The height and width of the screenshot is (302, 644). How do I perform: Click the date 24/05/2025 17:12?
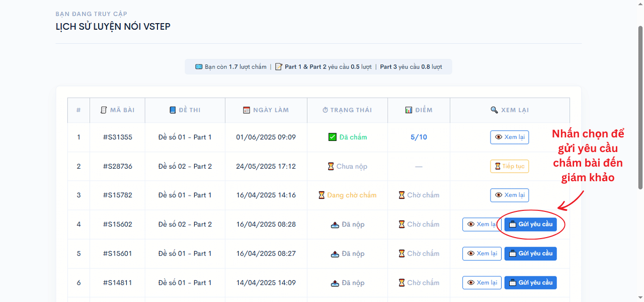[266, 166]
